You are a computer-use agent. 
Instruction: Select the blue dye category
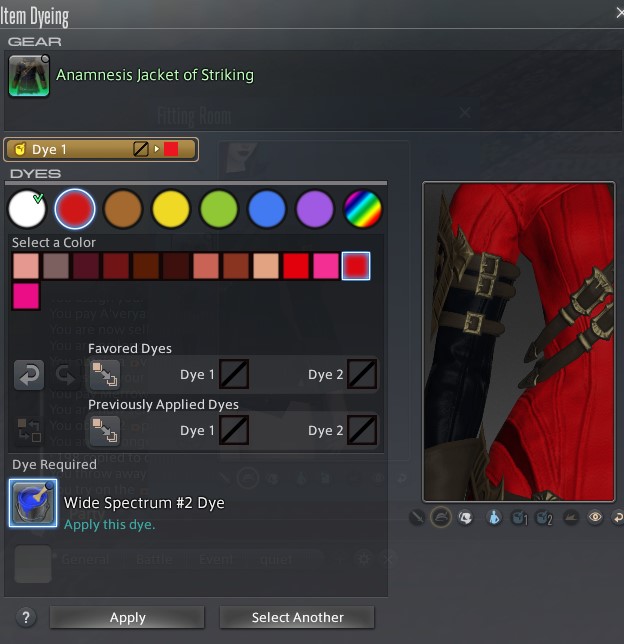pos(267,209)
